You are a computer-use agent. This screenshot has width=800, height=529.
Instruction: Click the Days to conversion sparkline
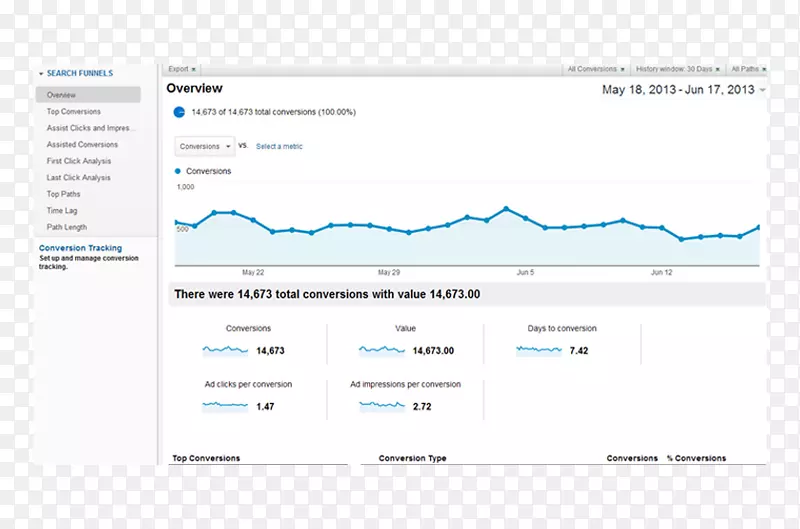point(540,350)
